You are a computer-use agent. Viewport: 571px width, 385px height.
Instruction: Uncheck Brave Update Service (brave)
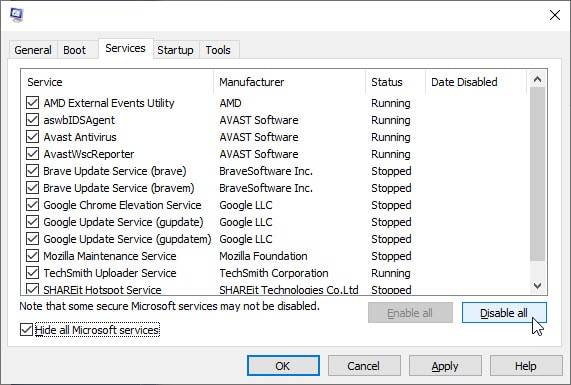coord(32,171)
